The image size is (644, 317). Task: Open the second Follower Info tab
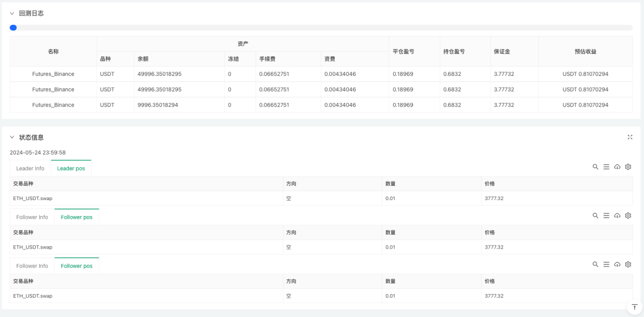[32, 266]
